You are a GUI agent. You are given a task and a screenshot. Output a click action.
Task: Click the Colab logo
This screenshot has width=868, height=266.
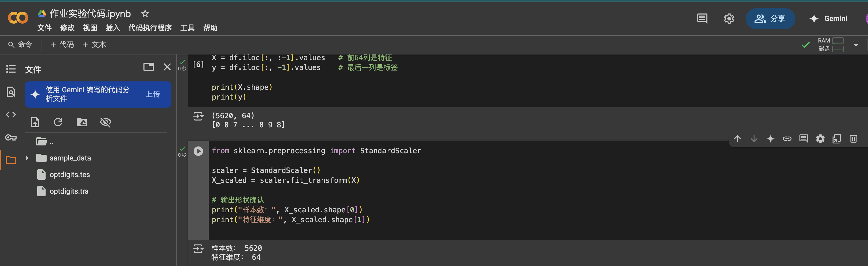point(18,18)
